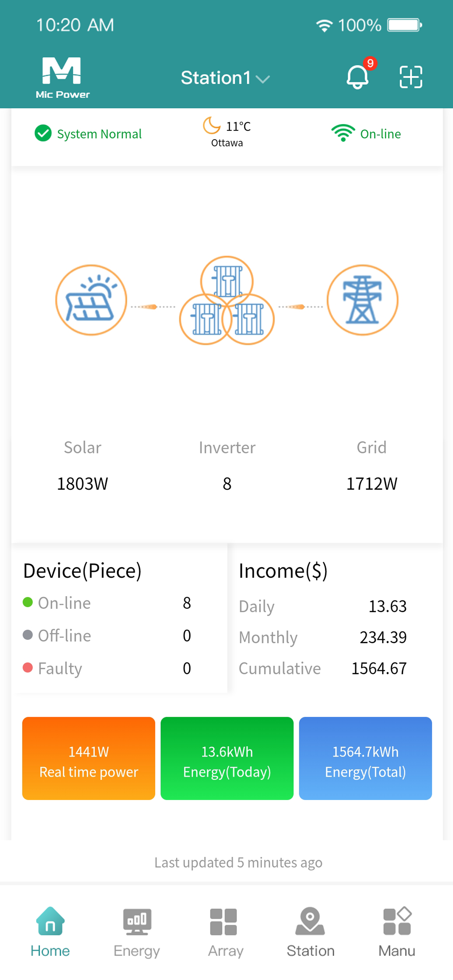
Task: Open the Income($) card title
Action: pos(283,571)
